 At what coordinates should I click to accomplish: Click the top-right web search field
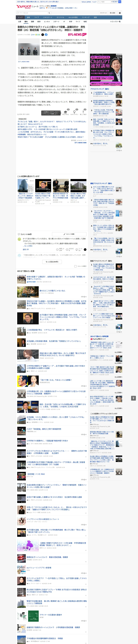click(x=104, y=2)
